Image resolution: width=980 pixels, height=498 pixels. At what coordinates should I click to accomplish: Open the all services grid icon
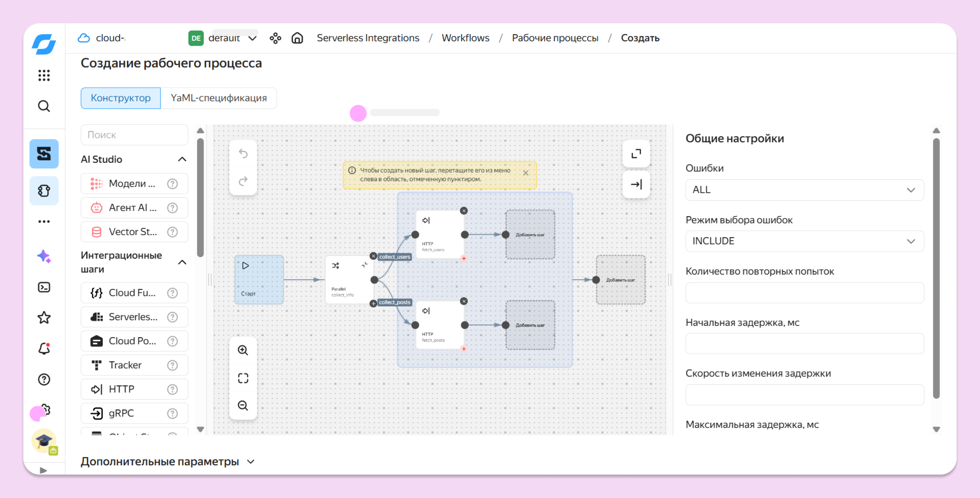pos(44,75)
